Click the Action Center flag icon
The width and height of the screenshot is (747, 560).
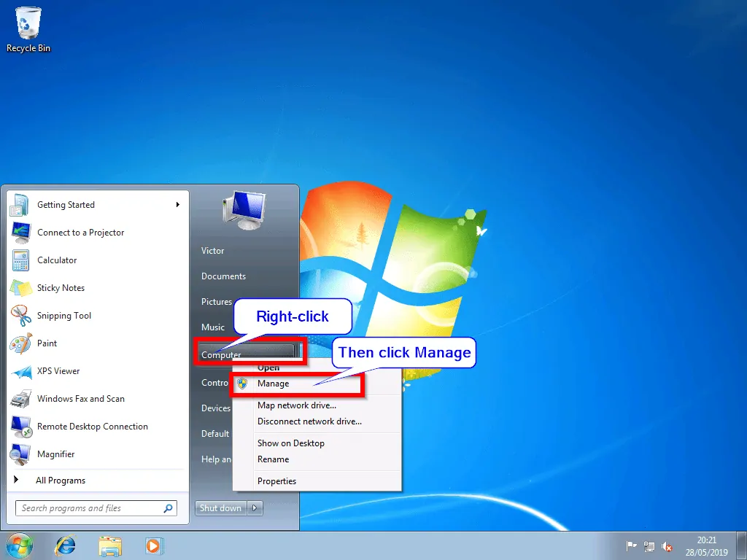coord(631,545)
